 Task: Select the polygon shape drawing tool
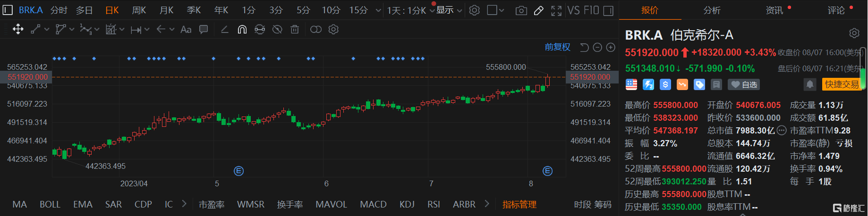click(x=60, y=30)
